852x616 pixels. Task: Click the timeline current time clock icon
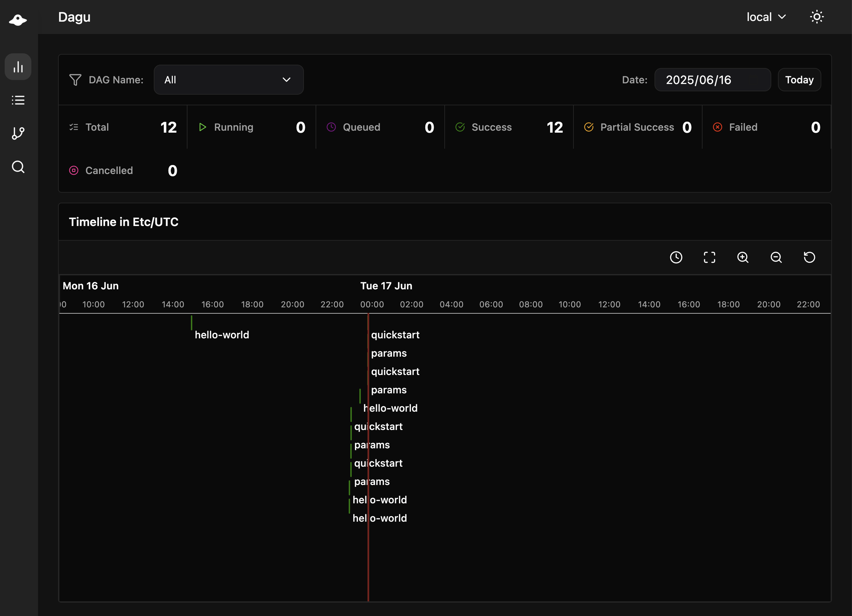pos(676,258)
